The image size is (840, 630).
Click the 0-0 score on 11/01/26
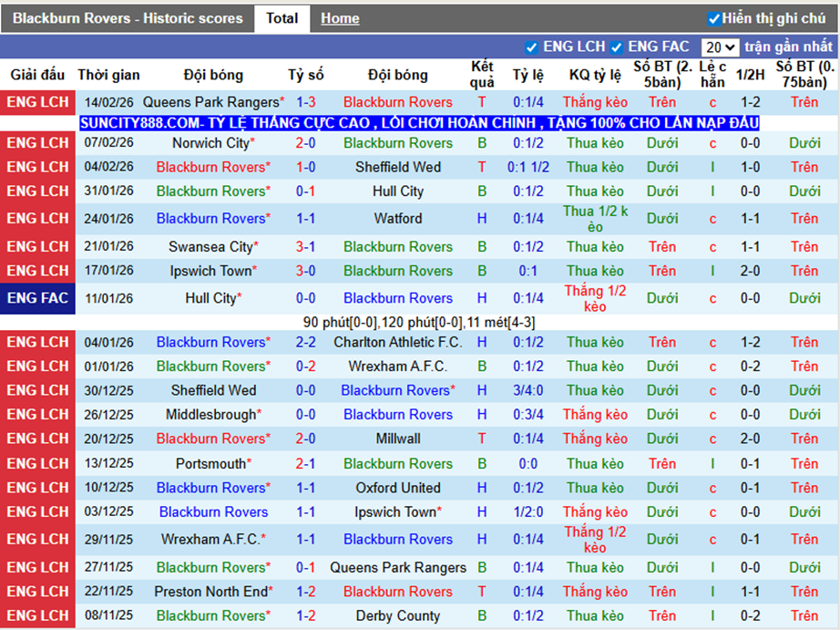[306, 298]
